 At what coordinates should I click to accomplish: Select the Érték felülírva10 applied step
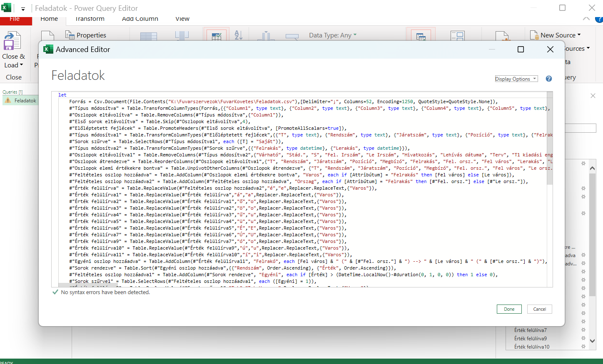click(532, 347)
